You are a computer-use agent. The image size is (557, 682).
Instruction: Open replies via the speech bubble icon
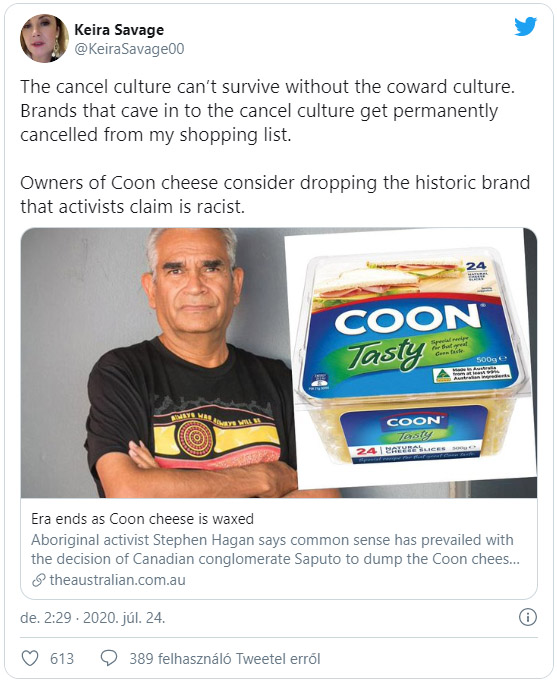pos(109,658)
